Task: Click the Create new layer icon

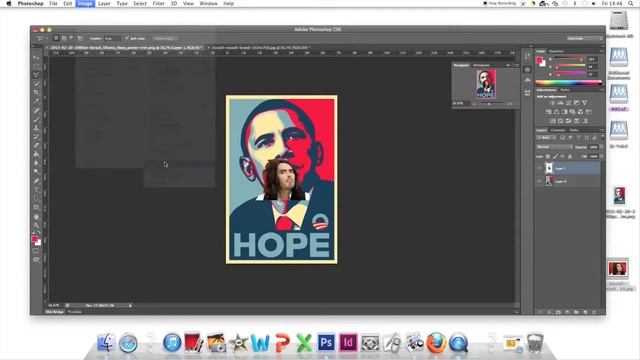Action: click(x=585, y=312)
